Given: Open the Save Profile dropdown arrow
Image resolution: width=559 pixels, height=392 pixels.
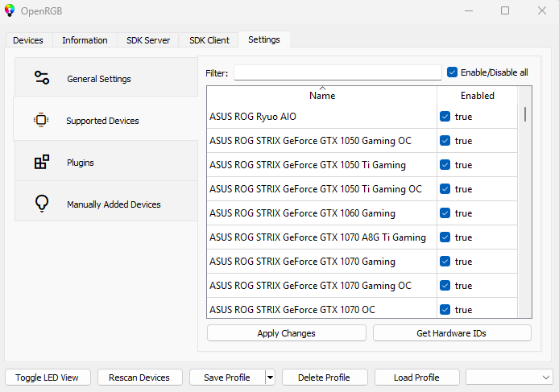Looking at the screenshot, I should pos(270,378).
